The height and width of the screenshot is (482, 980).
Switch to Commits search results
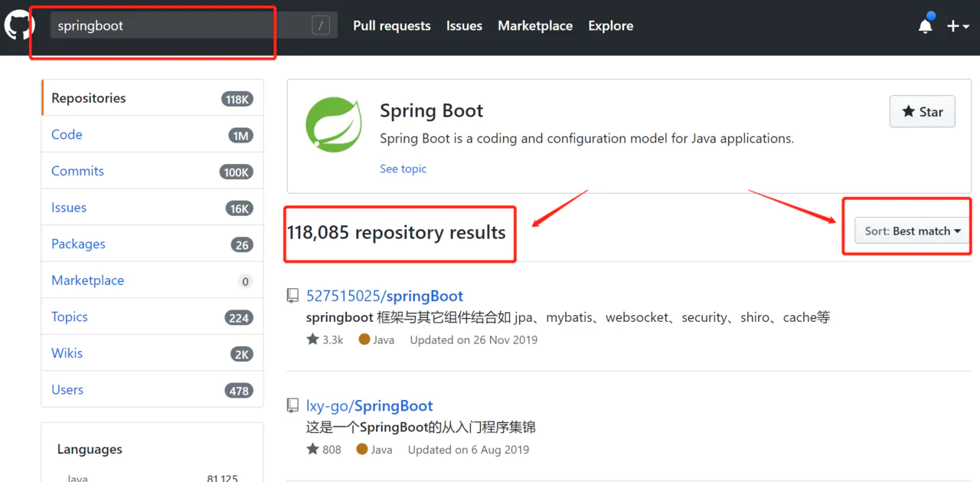tap(77, 171)
